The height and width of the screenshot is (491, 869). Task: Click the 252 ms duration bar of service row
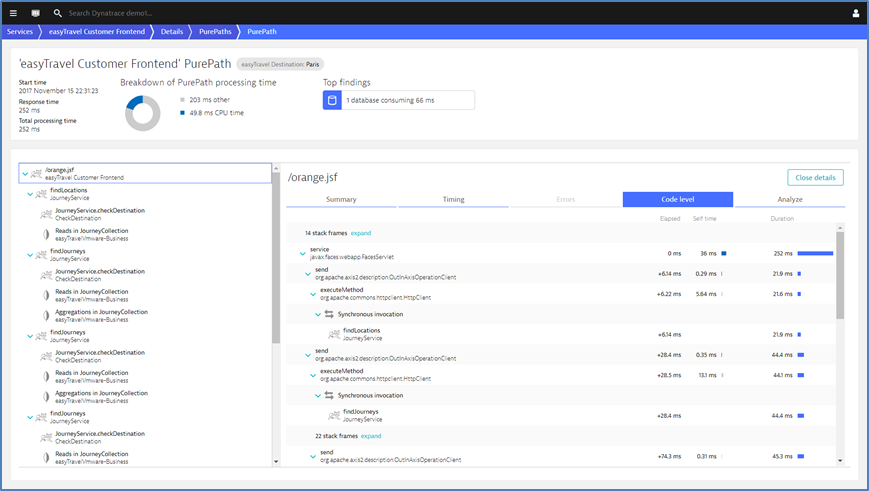[x=815, y=253]
